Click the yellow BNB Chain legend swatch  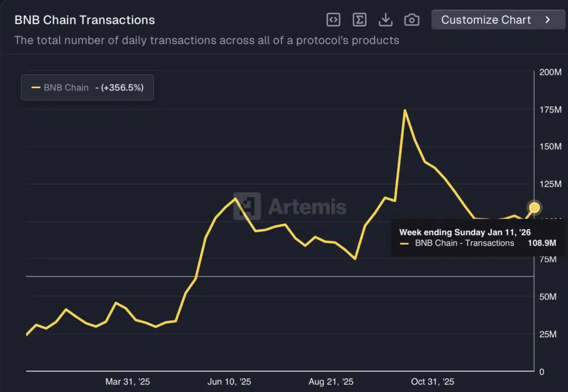tap(36, 88)
